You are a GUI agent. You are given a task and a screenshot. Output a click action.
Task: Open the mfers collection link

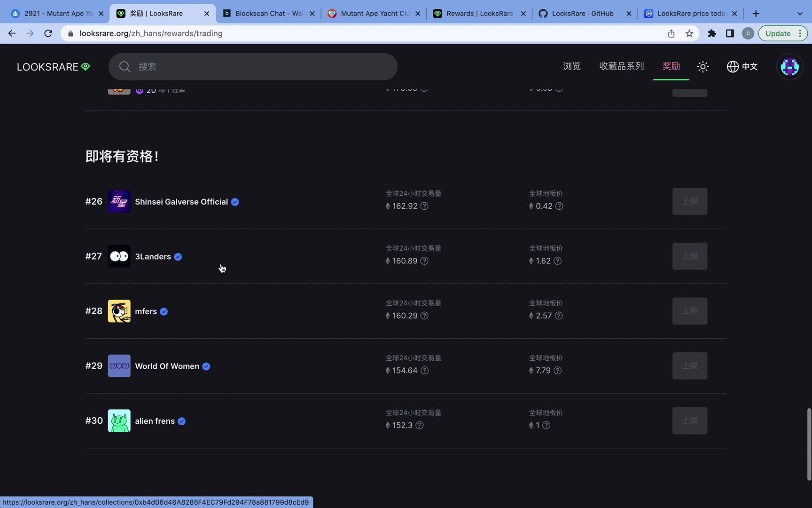click(x=146, y=311)
